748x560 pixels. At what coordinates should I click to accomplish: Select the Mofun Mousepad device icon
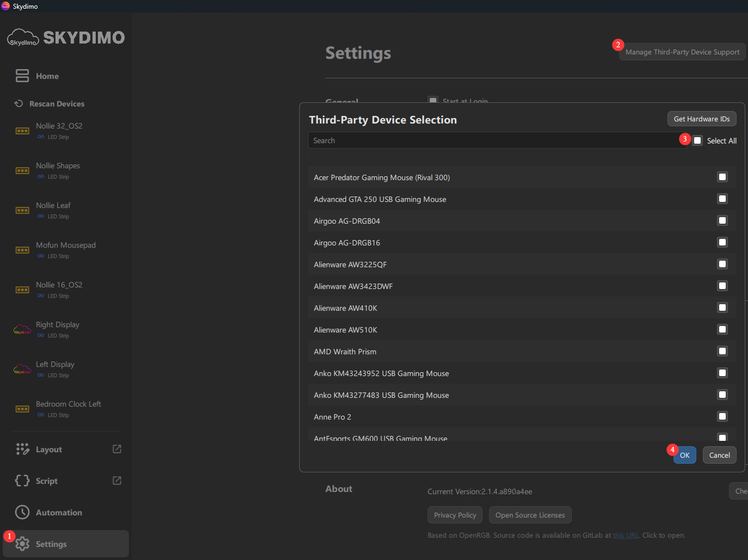22,250
